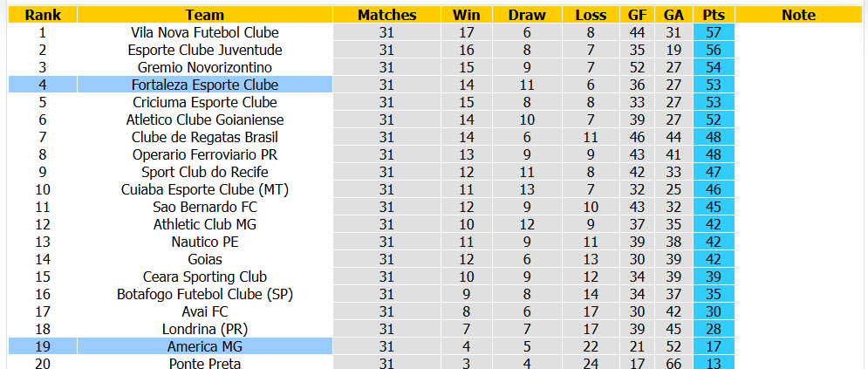Select Cuiaba Esporte Clube (MT) team
Viewport: 868px width, 369px height.
click(x=205, y=190)
